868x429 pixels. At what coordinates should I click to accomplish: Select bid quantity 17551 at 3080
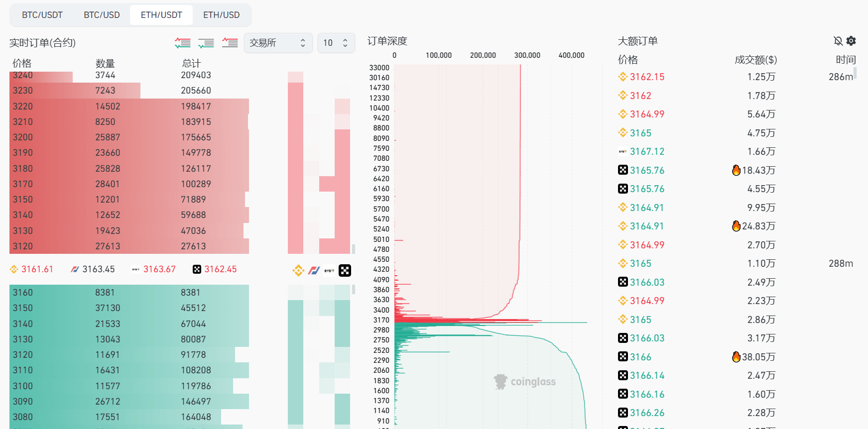click(108, 417)
